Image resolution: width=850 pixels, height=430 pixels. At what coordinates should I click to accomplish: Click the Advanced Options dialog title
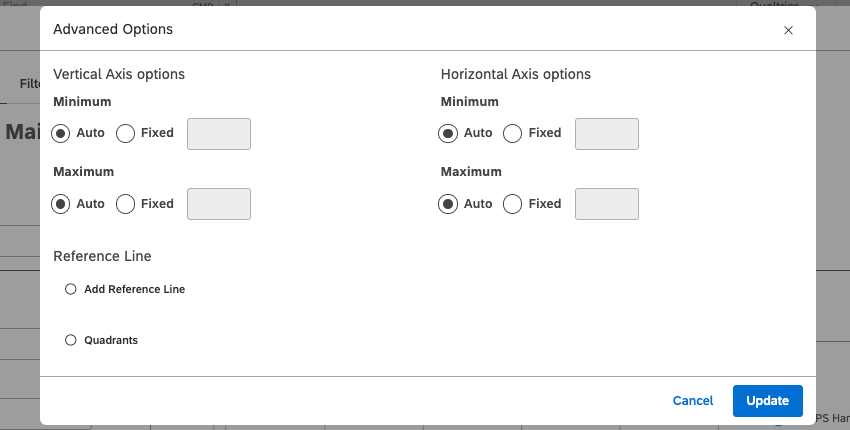click(113, 29)
